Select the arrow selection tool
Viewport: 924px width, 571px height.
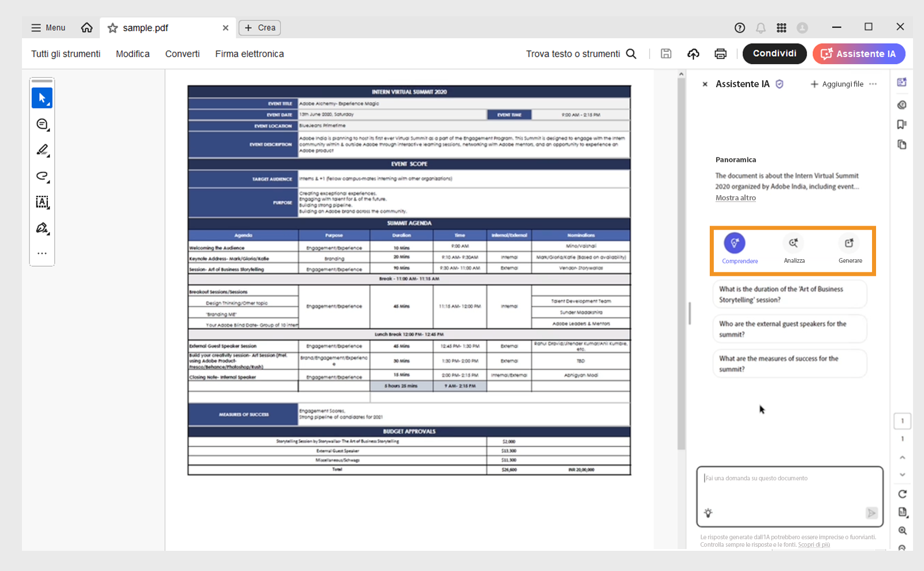(42, 98)
